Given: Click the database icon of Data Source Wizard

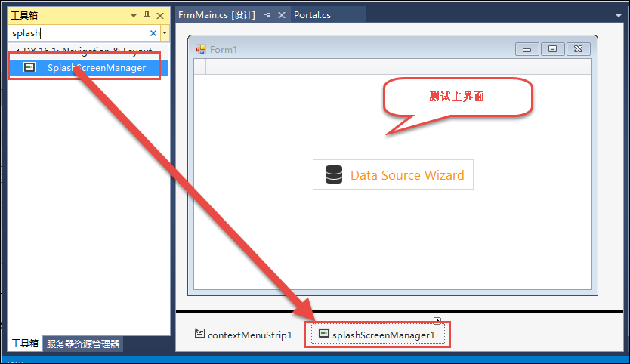Looking at the screenshot, I should point(333,174).
